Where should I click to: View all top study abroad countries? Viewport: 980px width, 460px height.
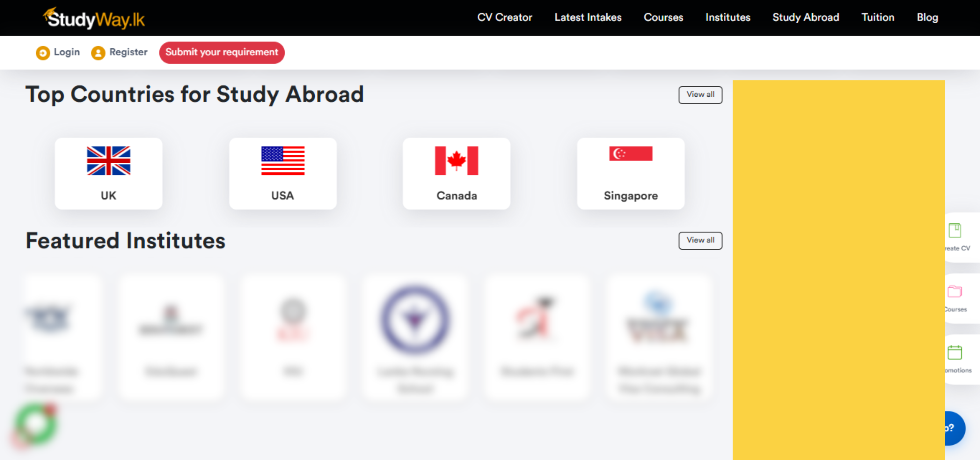pyautogui.click(x=700, y=94)
